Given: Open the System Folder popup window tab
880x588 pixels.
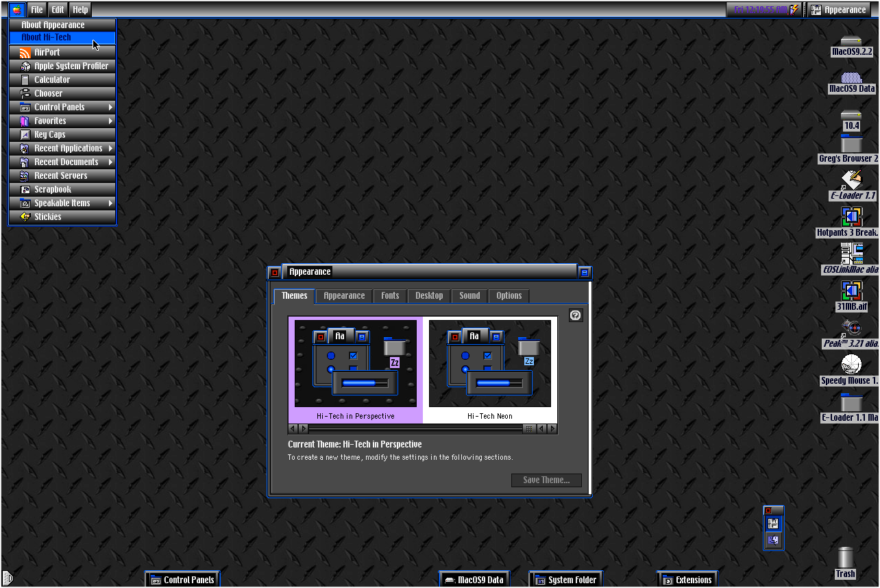Looking at the screenshot, I should pyautogui.click(x=565, y=580).
